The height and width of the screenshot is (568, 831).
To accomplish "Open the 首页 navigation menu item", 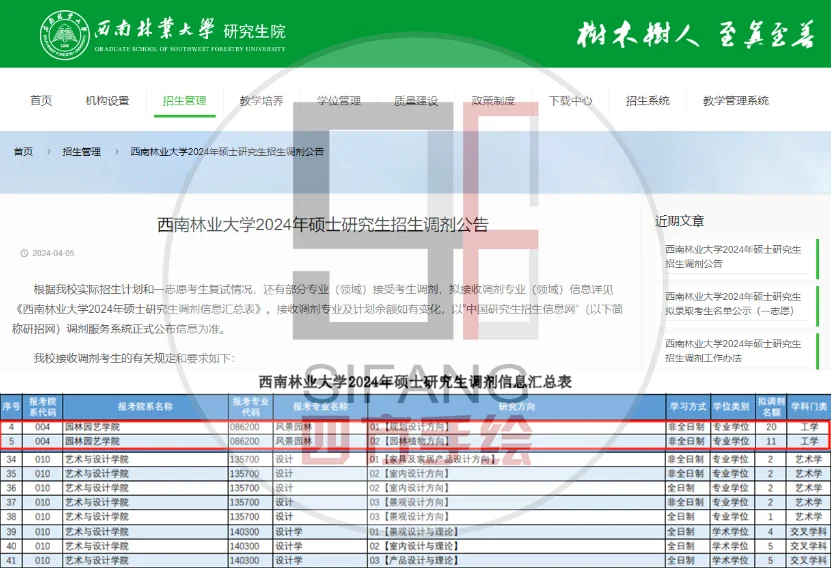I will [x=41, y=101].
